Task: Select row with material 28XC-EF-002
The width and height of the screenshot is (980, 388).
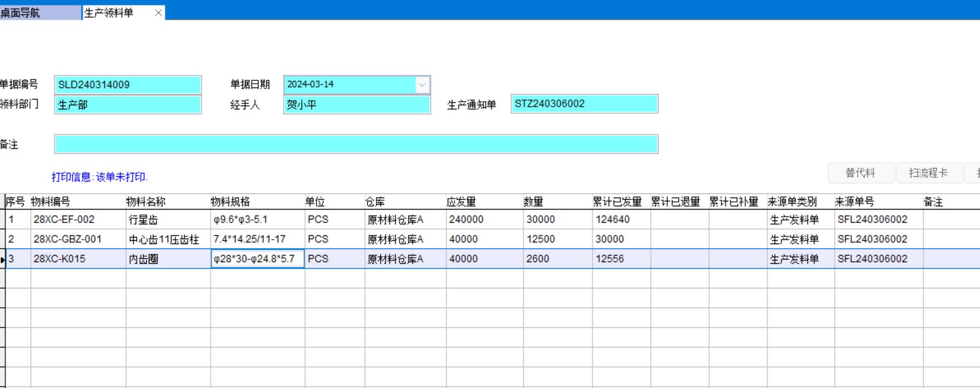Action: (x=64, y=219)
